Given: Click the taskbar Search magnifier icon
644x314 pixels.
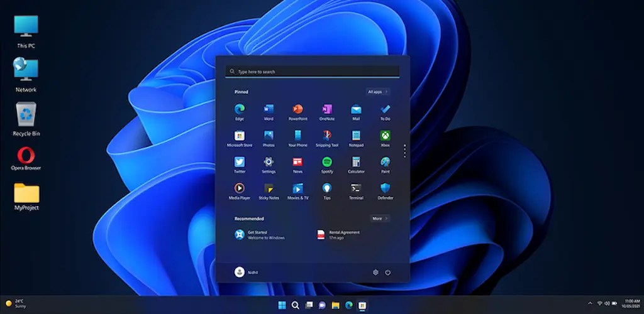Looking at the screenshot, I should coord(295,305).
